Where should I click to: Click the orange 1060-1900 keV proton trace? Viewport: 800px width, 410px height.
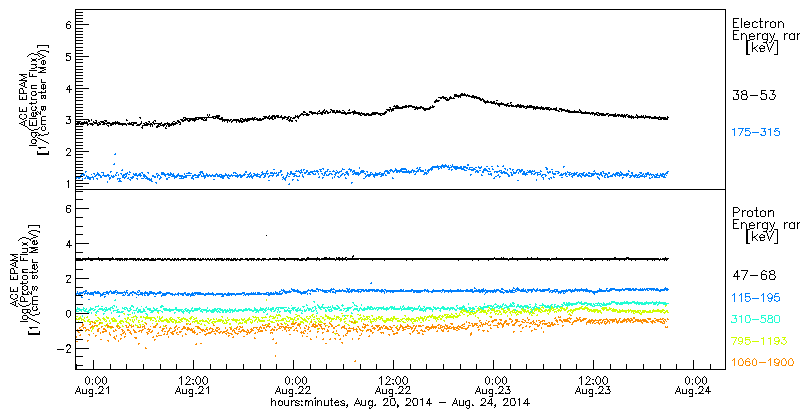click(x=372, y=329)
